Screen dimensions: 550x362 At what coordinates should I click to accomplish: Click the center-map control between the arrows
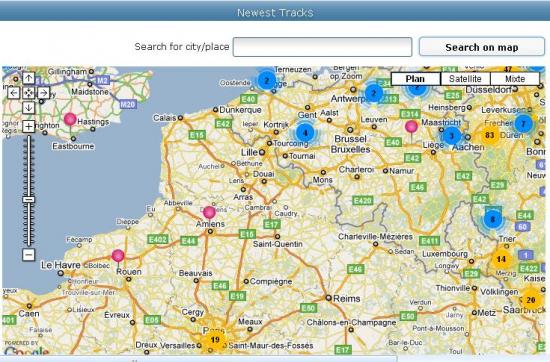pyautogui.click(x=28, y=93)
